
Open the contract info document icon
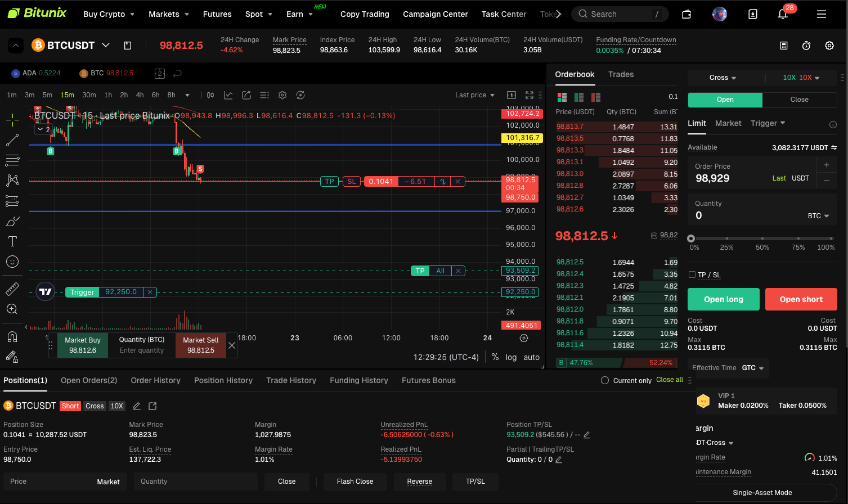click(x=128, y=46)
